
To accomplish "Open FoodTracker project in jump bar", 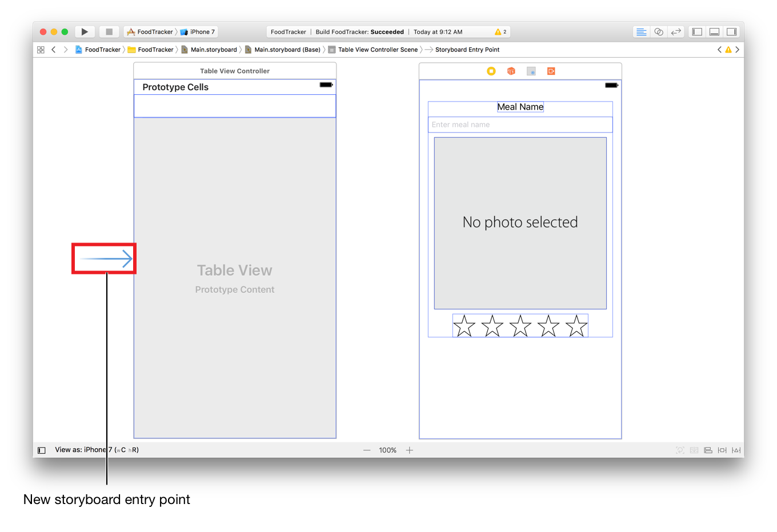I will click(98, 50).
